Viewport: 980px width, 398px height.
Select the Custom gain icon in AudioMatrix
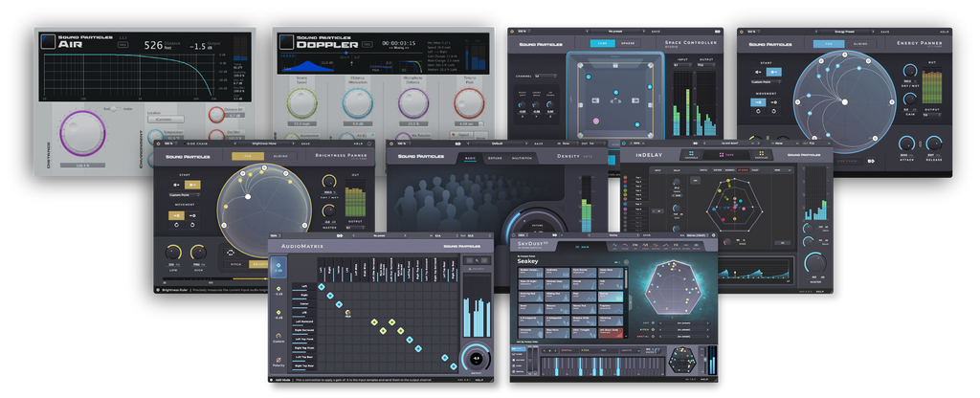point(278,335)
